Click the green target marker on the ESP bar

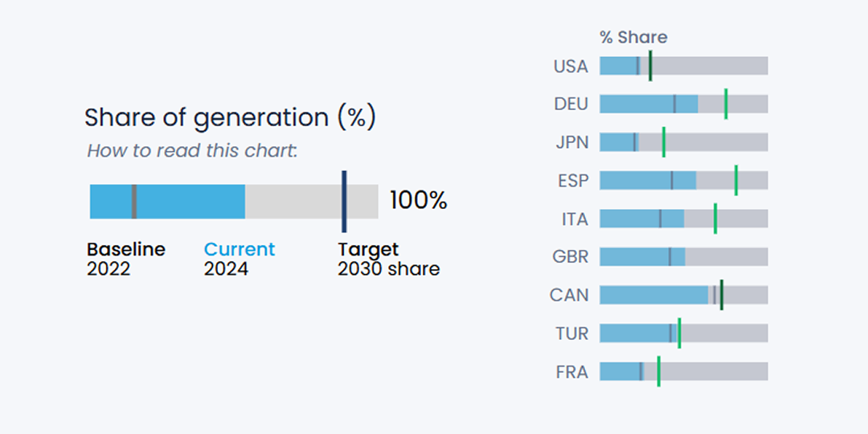pos(736,181)
